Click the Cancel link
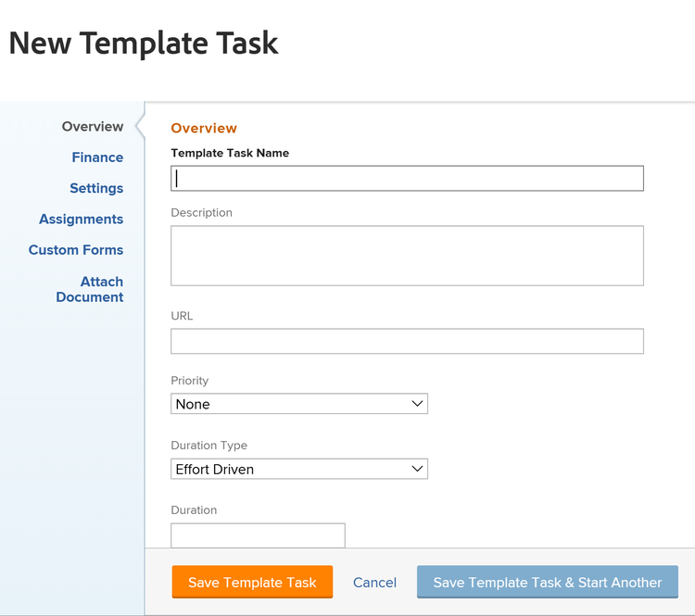This screenshot has width=695, height=616. point(374,583)
